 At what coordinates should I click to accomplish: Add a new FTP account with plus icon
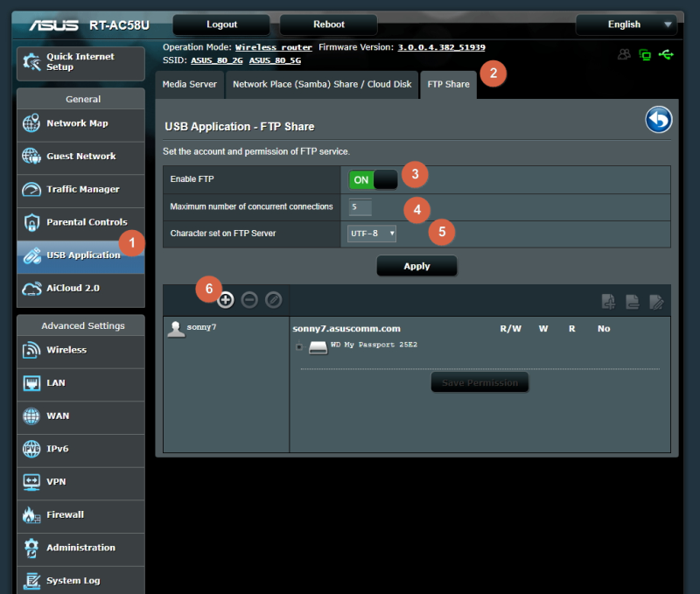coord(226,300)
